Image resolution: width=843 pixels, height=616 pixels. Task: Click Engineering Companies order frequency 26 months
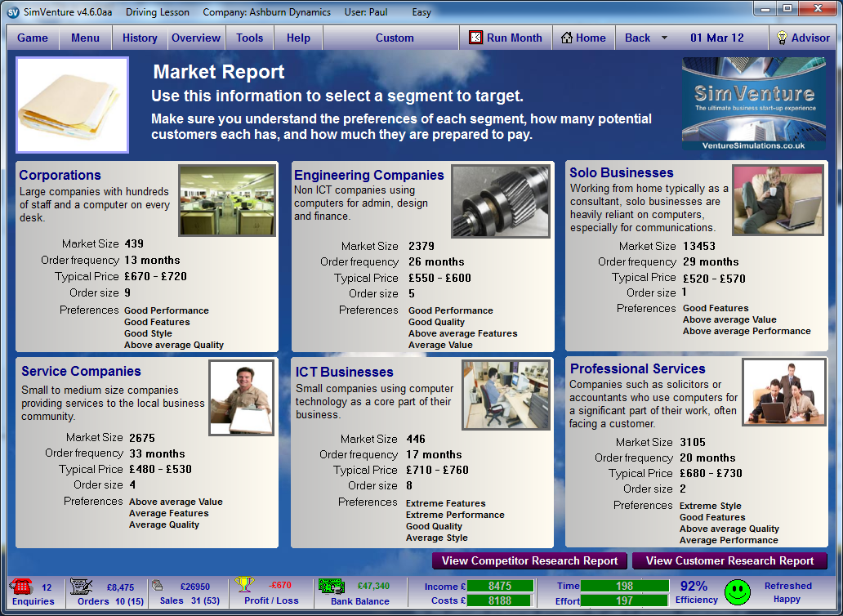436,261
